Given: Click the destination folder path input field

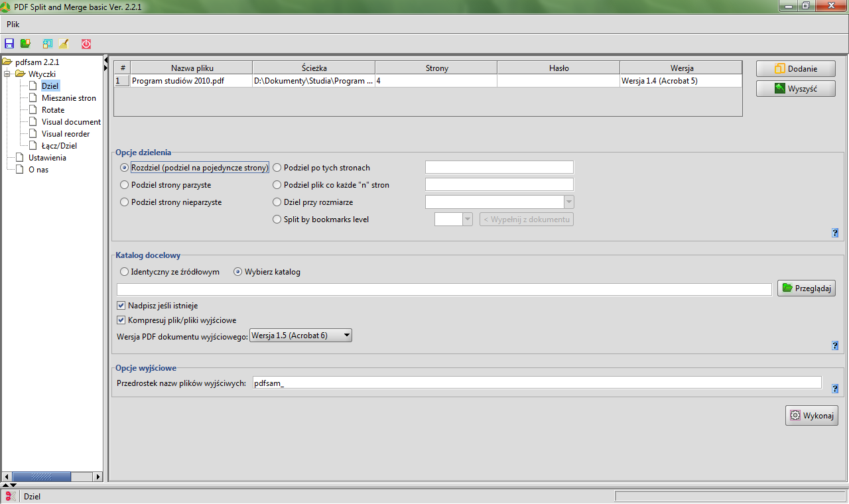Looking at the screenshot, I should coord(444,289).
